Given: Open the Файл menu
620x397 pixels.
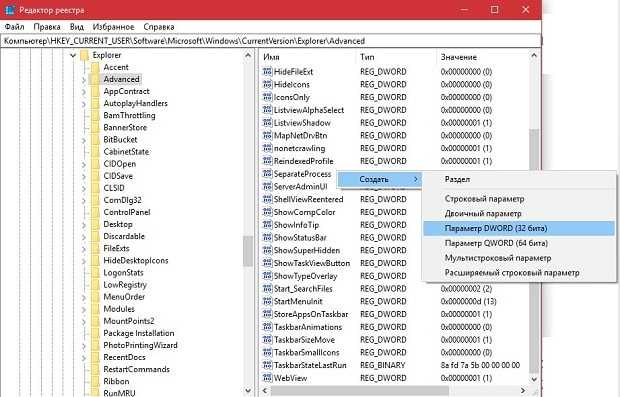Looking at the screenshot, I should (15, 27).
